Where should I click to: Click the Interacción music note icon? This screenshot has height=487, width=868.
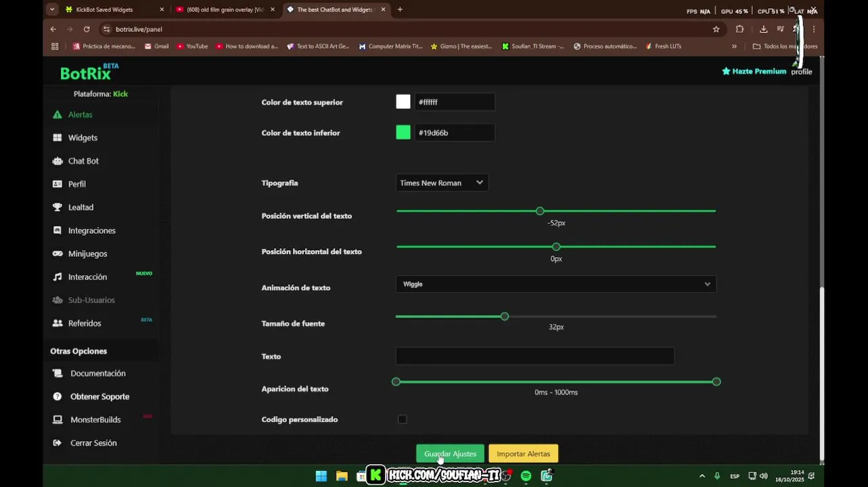pos(58,277)
